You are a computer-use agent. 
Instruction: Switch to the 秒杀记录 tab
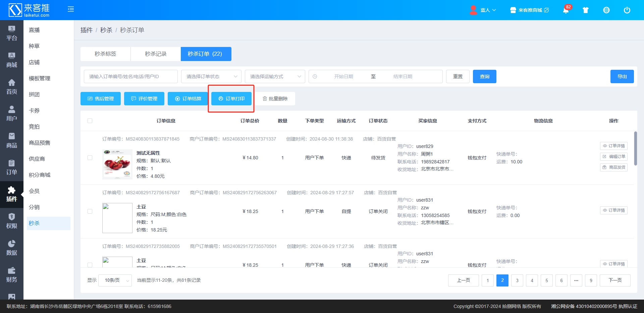tap(156, 54)
